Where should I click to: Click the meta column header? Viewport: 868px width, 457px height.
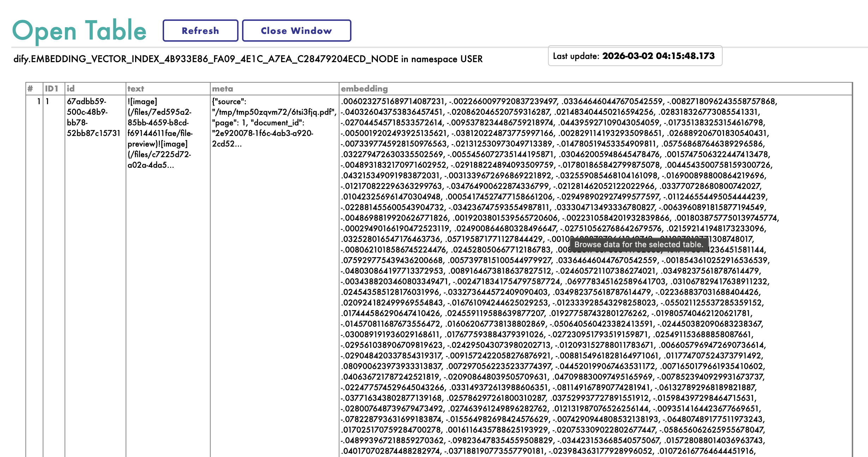222,89
